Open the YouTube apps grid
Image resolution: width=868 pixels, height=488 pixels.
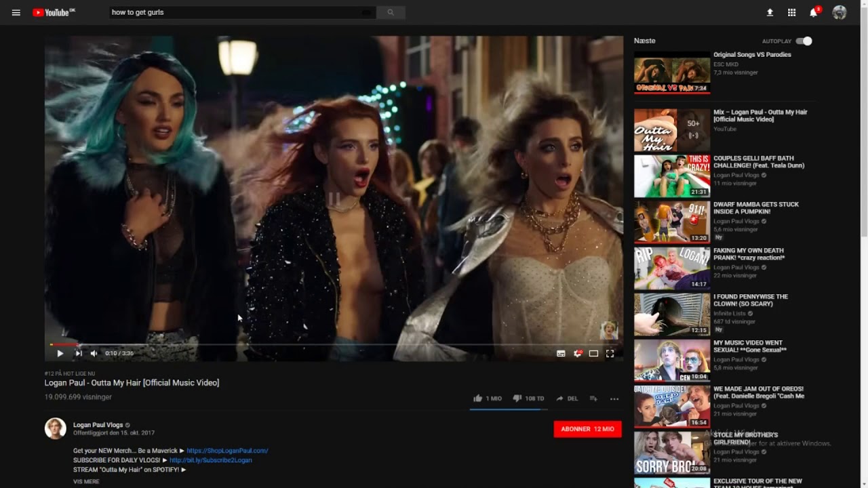point(791,12)
